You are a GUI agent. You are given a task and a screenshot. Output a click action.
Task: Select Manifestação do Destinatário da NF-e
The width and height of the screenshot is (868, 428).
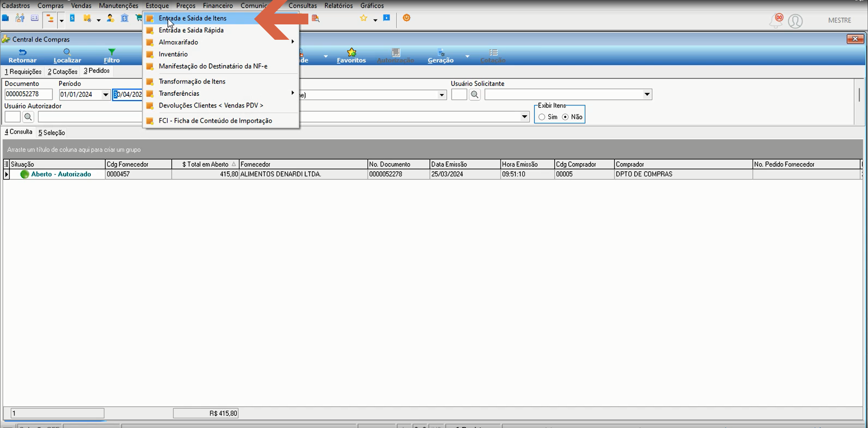pyautogui.click(x=221, y=66)
